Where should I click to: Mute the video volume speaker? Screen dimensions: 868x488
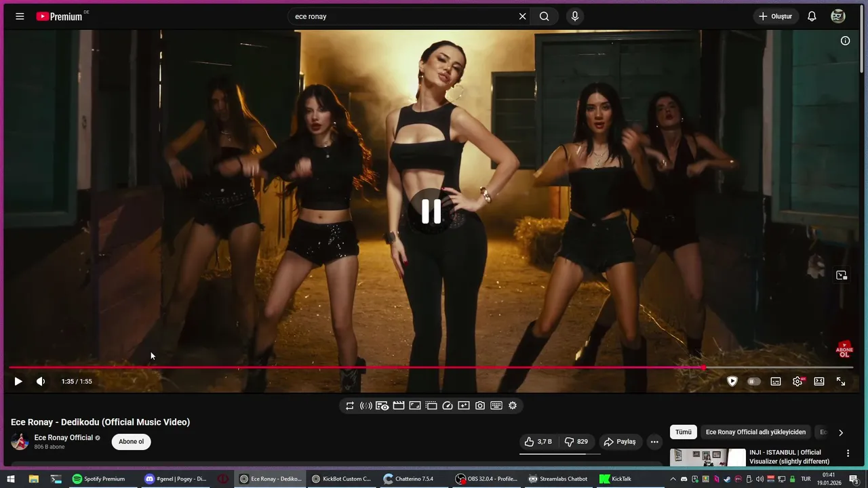click(x=41, y=382)
